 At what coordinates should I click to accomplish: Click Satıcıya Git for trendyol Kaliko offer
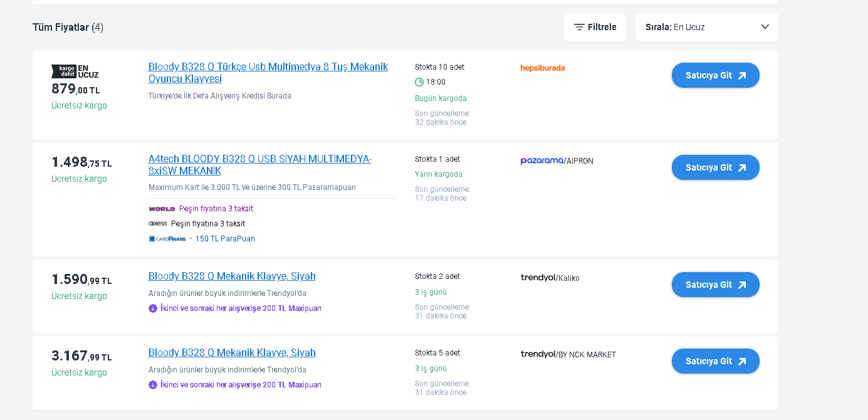coord(716,285)
